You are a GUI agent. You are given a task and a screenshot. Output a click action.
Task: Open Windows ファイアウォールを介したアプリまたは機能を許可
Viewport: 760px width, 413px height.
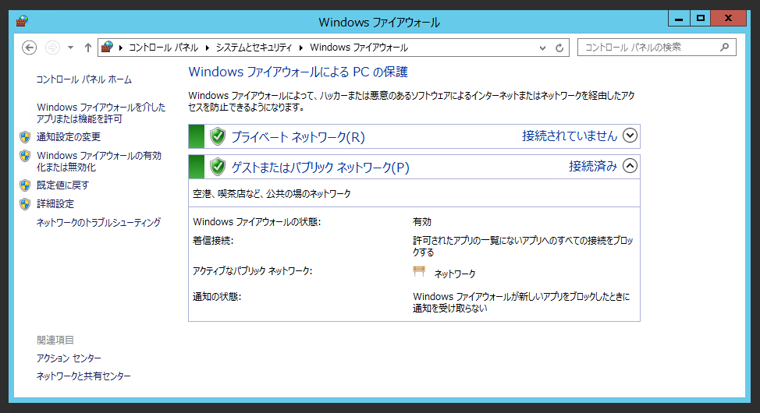tap(101, 112)
